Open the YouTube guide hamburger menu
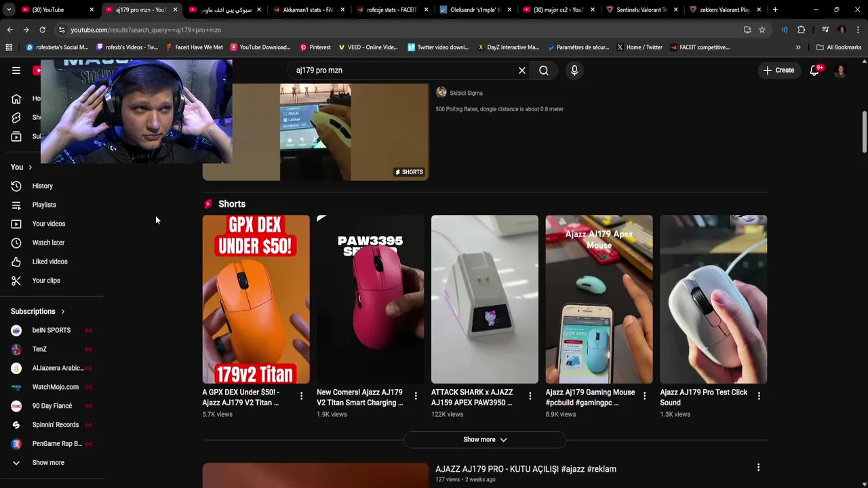The height and width of the screenshot is (488, 868). coord(16,70)
